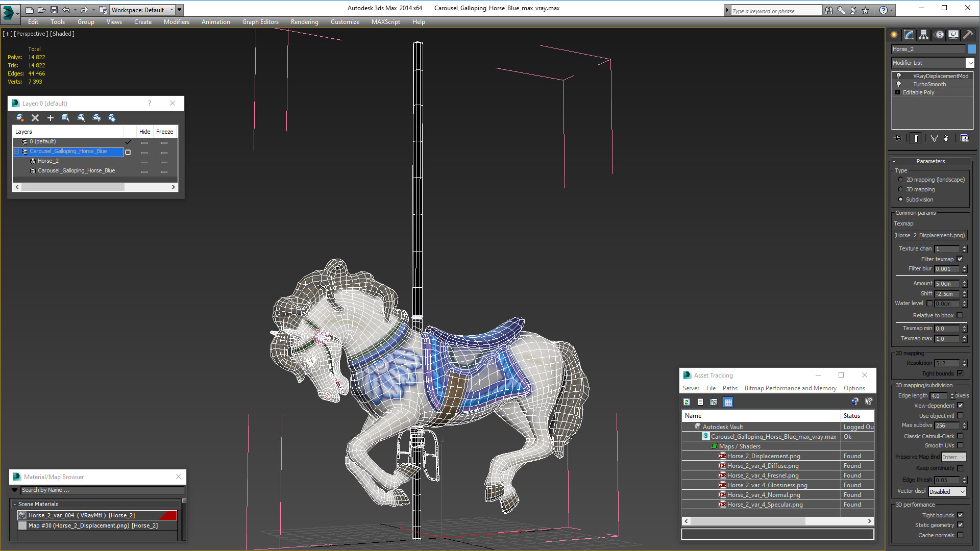This screenshot has height=551, width=980.
Task: Click Search by Name field in Material Browser
Action: 102,490
